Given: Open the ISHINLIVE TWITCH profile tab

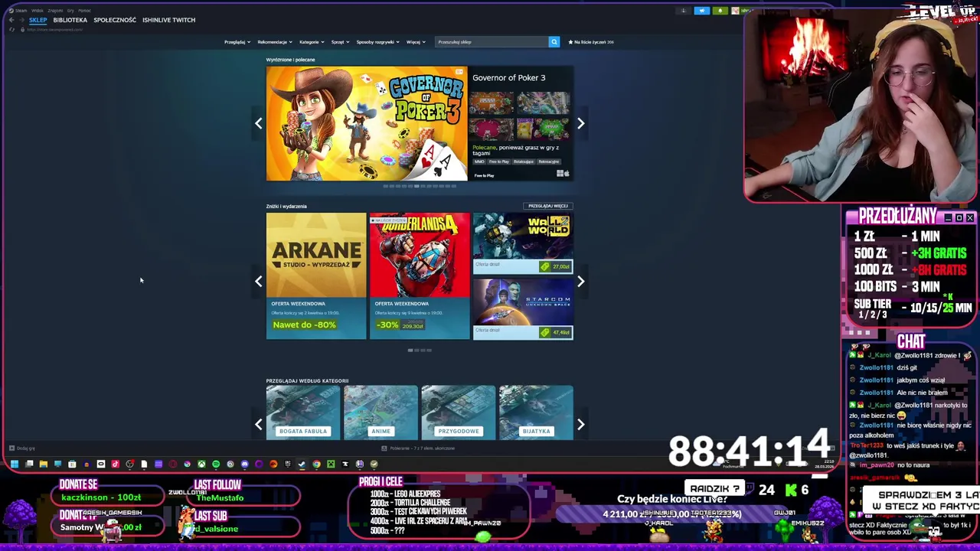Looking at the screenshot, I should [168, 20].
